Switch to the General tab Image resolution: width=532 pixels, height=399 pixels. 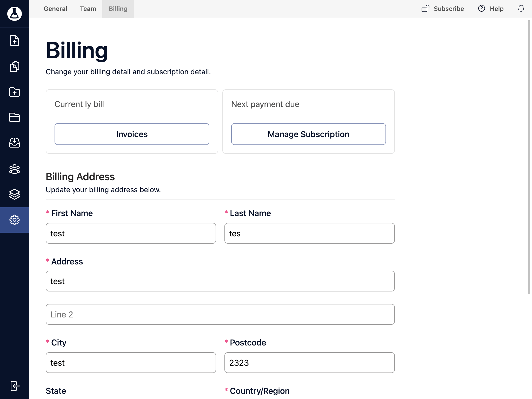(x=55, y=9)
